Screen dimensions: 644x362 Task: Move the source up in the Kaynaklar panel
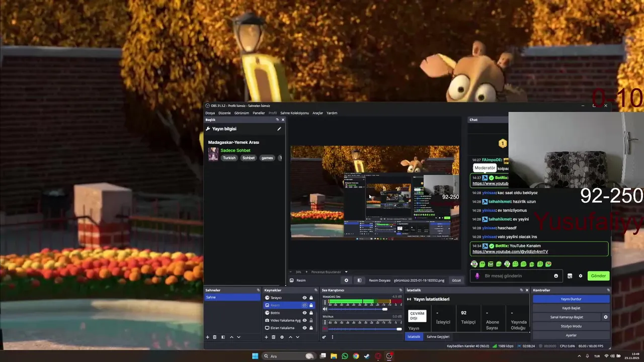(290, 337)
